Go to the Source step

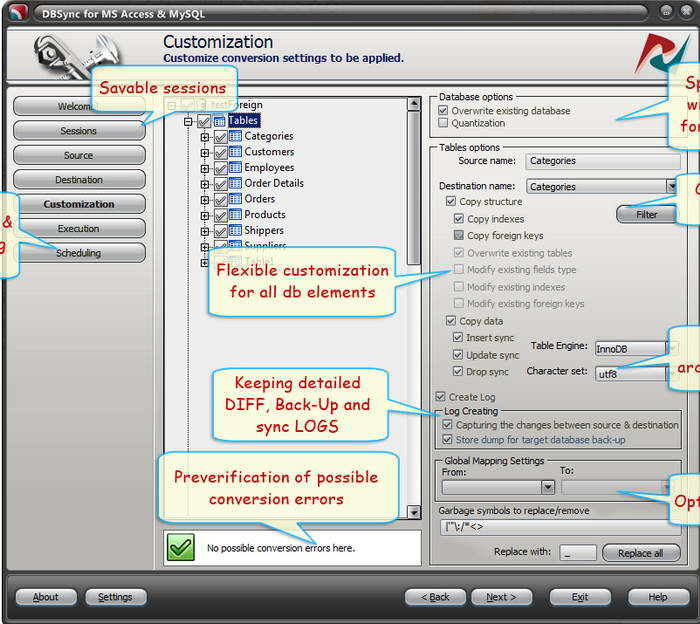(x=79, y=155)
